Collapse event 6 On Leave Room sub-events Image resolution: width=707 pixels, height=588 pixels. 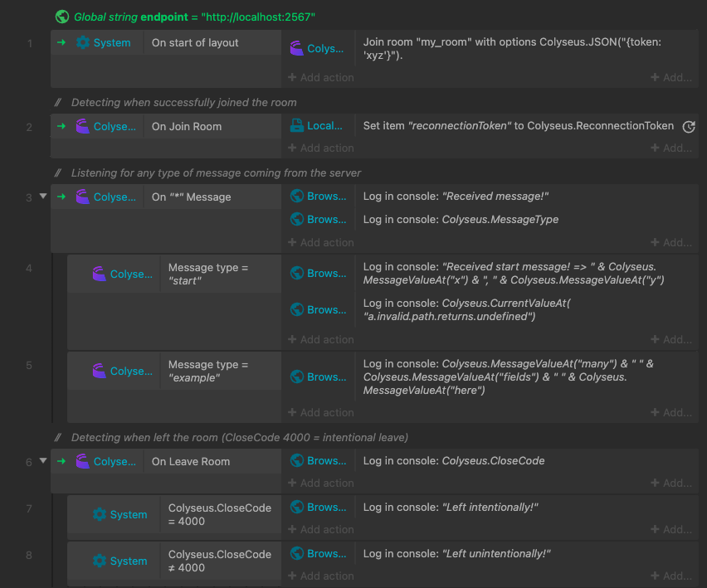tap(43, 462)
